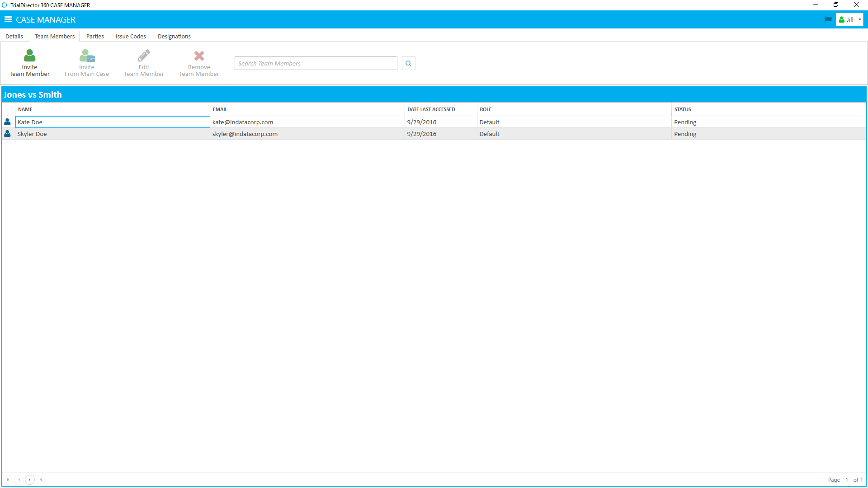
Task: Sort by the STATUS column header
Action: [769, 109]
